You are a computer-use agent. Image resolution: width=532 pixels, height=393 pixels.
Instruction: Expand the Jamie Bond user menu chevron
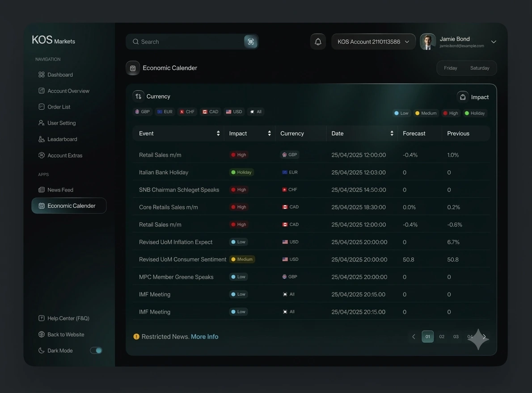(x=494, y=42)
